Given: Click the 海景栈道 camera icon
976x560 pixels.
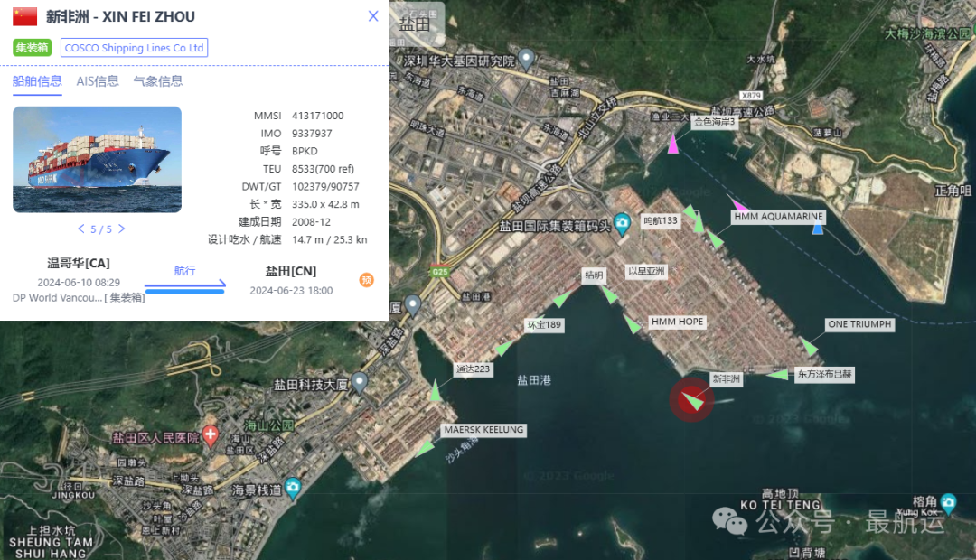Looking at the screenshot, I should tap(293, 488).
